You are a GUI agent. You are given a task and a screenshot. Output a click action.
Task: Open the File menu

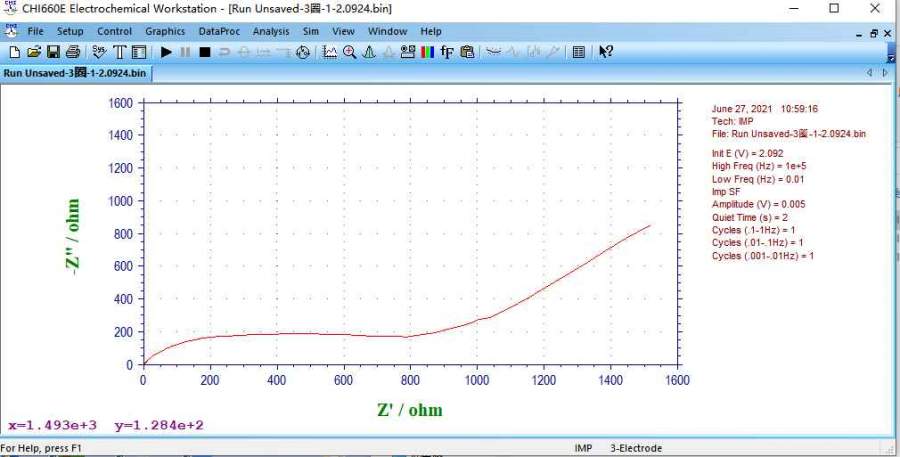click(x=35, y=31)
